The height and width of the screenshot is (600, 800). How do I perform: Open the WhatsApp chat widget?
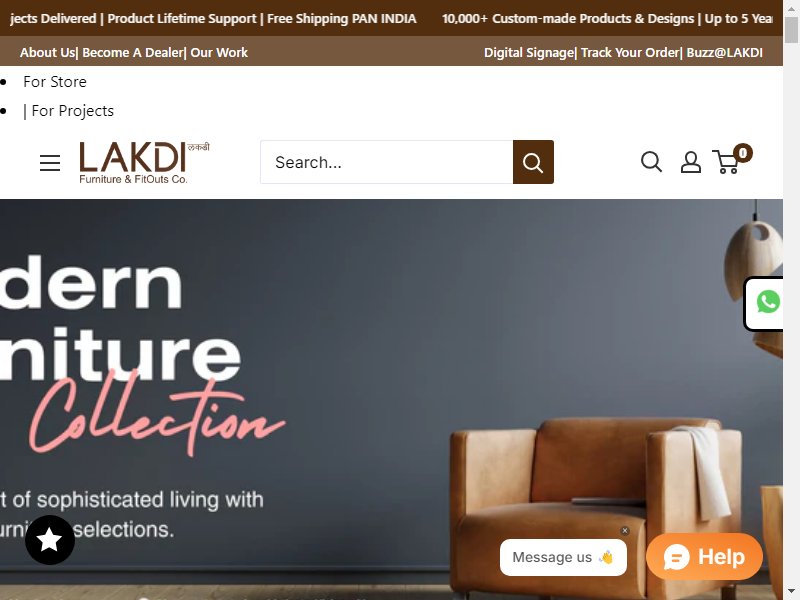767,303
